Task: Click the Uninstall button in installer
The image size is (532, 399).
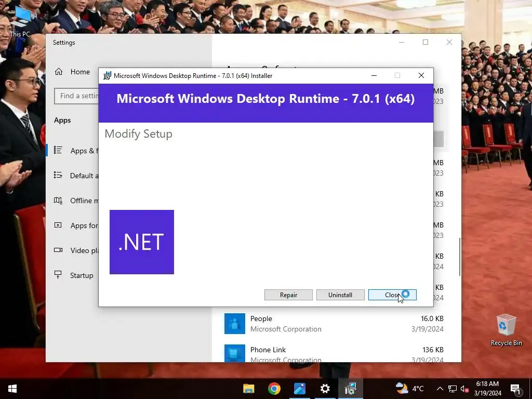Action: click(x=340, y=295)
